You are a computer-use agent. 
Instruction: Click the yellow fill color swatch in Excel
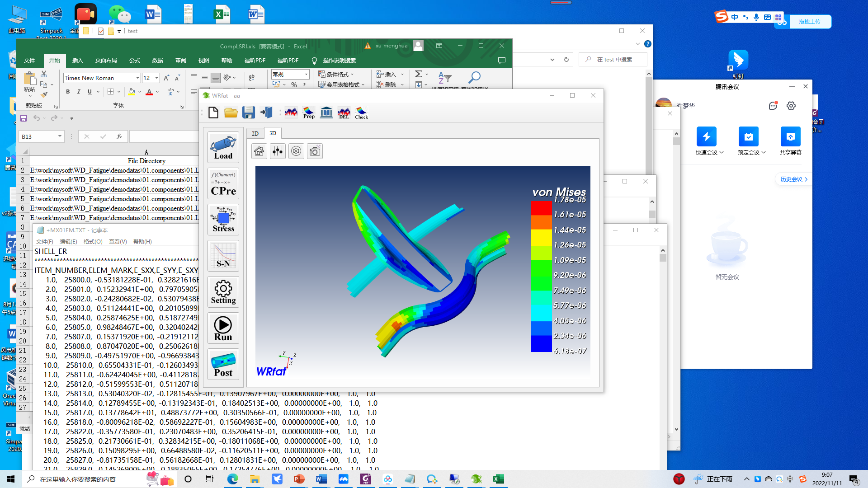(x=132, y=92)
